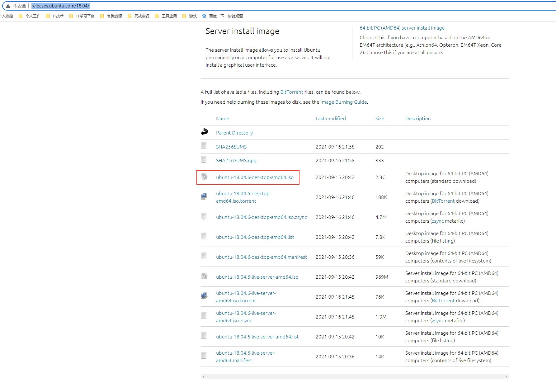Open the 个人工作 bookmark folder
The image size is (556, 392).
[30, 16]
